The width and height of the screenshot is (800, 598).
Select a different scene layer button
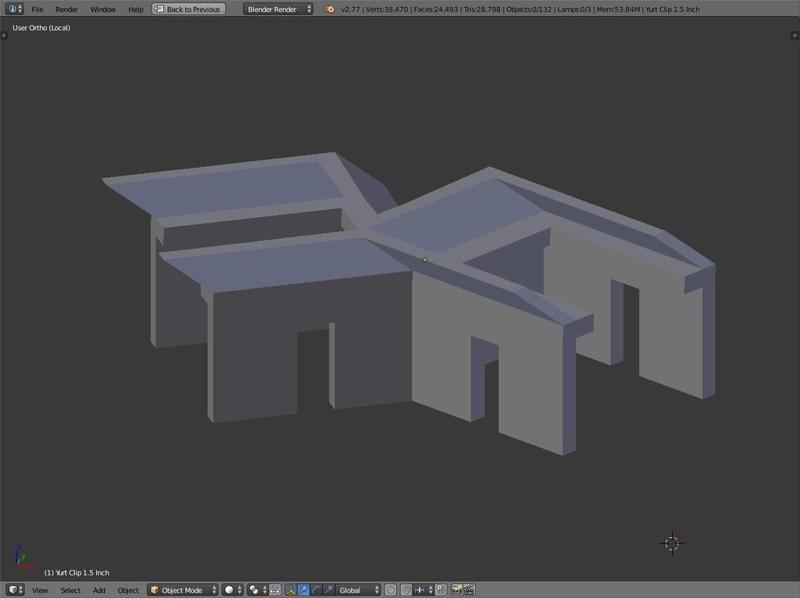point(440,589)
